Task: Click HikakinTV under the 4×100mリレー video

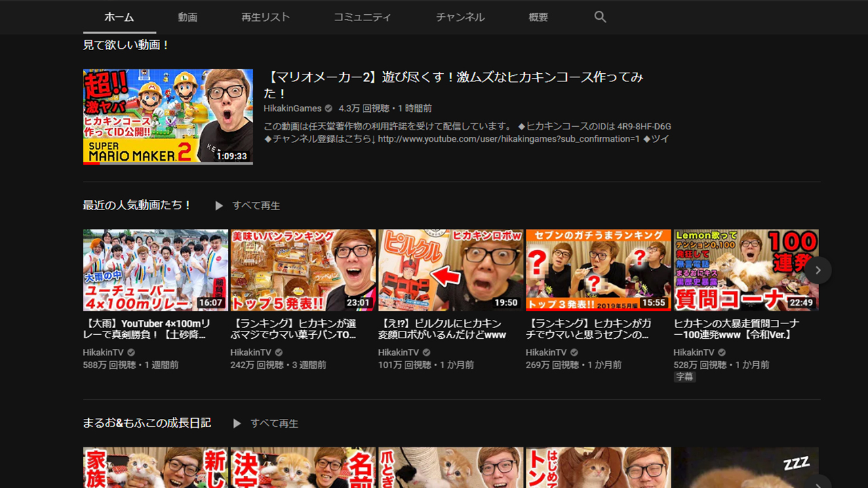Action: [103, 352]
